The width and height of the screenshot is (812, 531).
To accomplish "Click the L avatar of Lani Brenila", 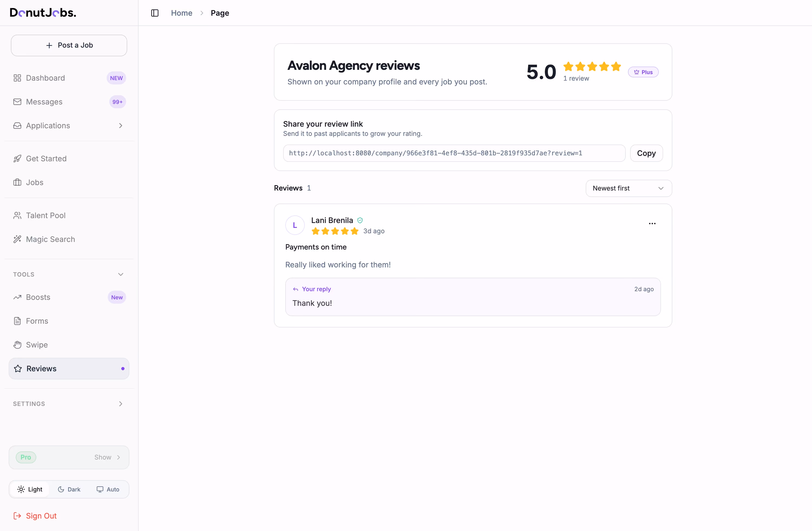I will tap(295, 225).
